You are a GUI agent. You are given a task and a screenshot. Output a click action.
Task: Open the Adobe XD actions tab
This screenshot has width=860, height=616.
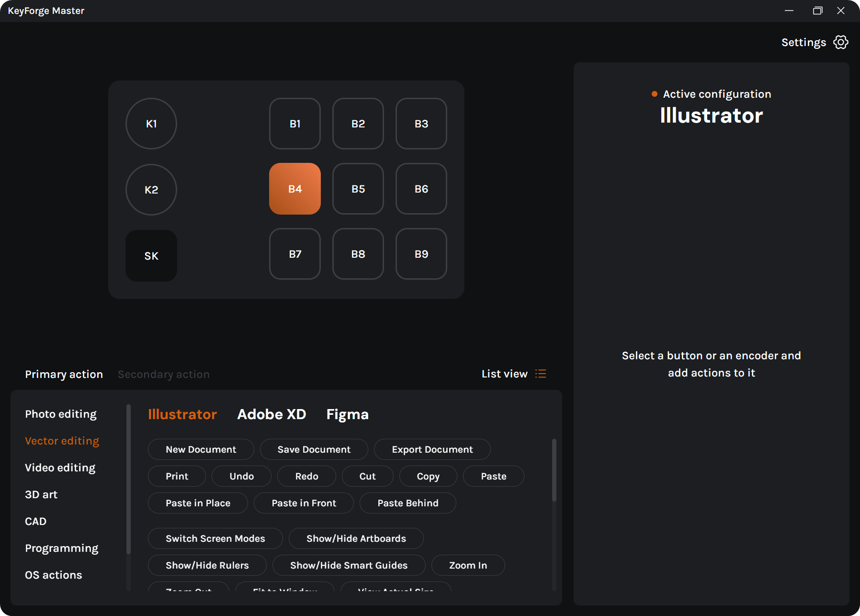272,414
